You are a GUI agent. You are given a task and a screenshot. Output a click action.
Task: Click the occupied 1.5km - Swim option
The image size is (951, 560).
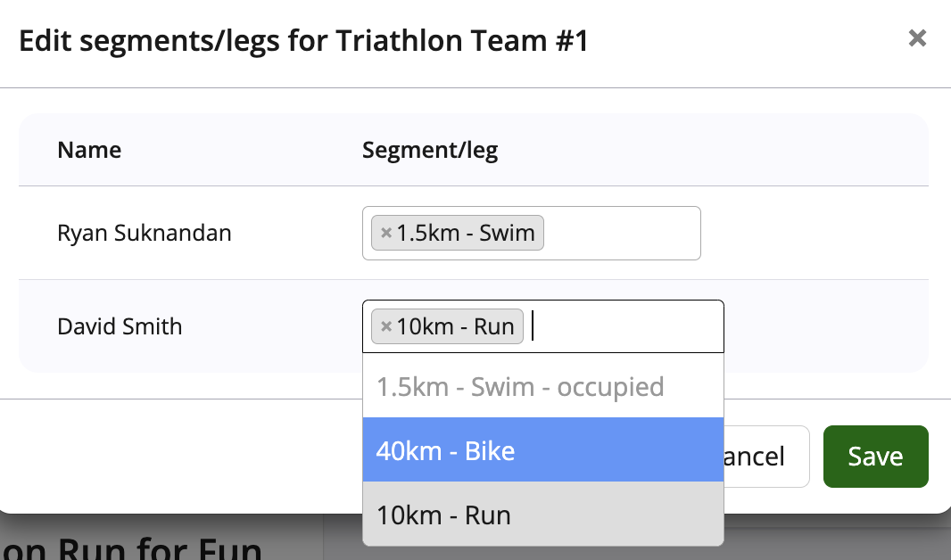tap(542, 387)
